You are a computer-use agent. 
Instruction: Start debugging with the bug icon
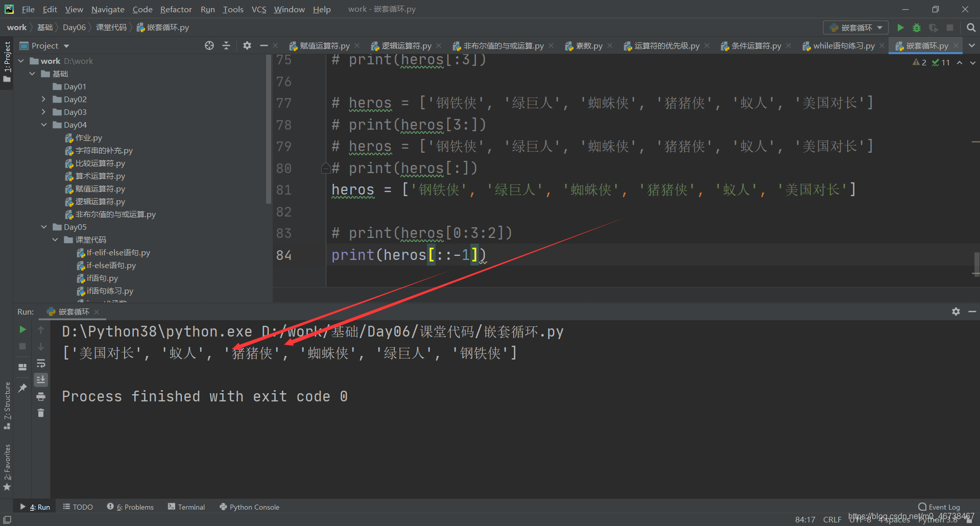tap(917, 28)
